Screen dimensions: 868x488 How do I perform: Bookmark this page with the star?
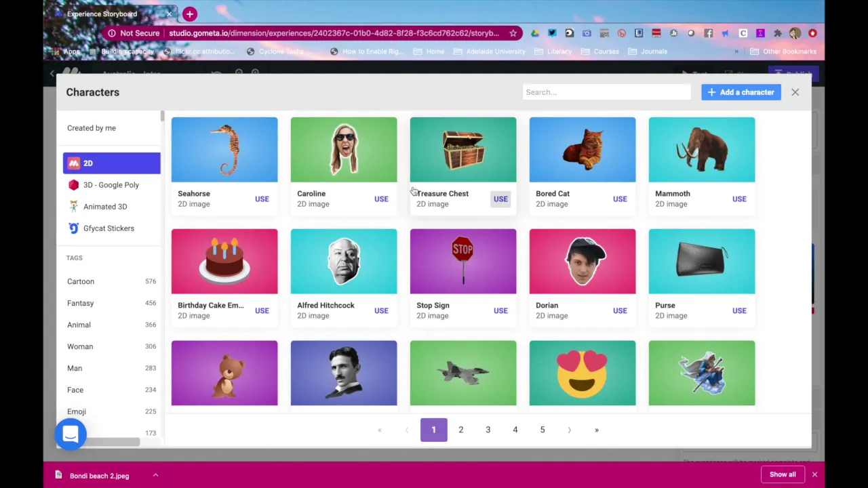[x=513, y=33]
